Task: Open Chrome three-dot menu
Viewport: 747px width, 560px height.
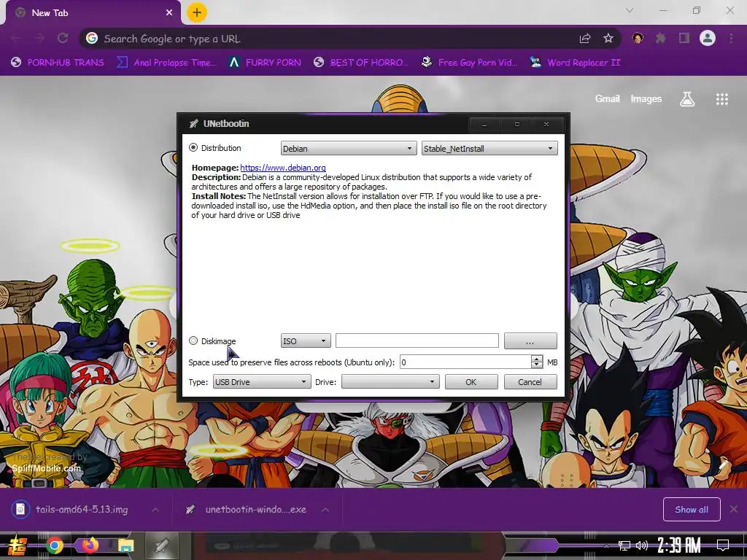Action: click(x=731, y=38)
